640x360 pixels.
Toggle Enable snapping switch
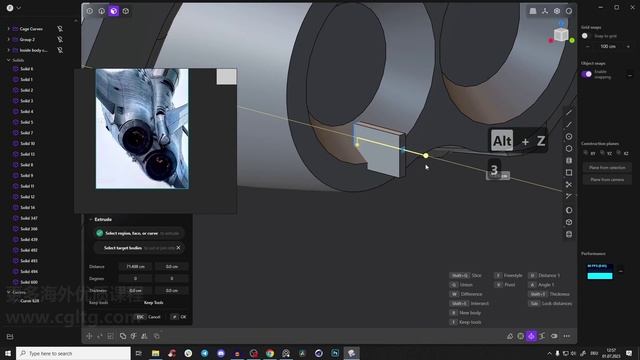pos(587,74)
